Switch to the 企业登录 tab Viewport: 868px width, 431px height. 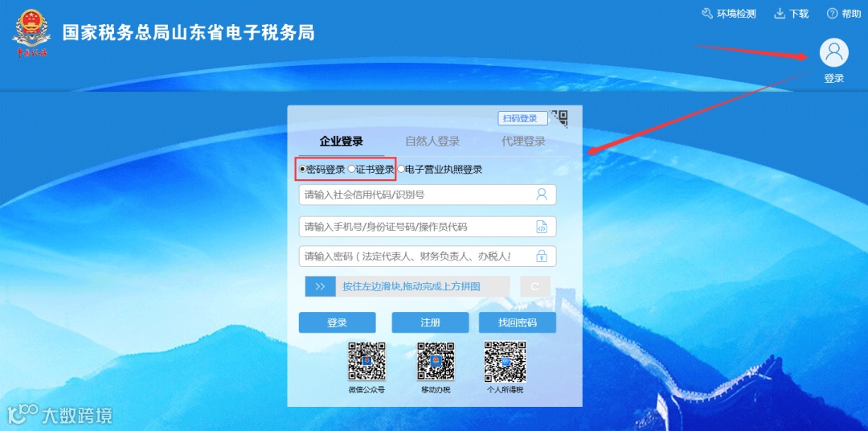point(341,142)
